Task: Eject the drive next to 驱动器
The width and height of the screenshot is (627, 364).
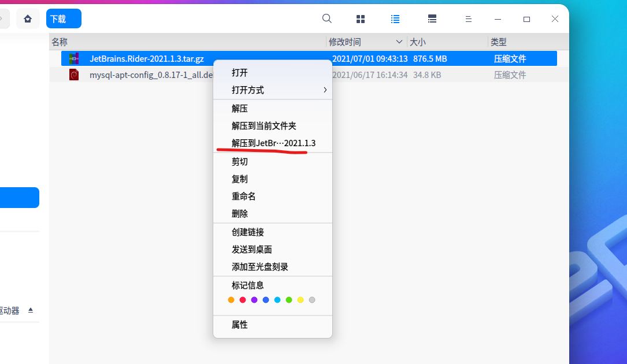Action: [x=31, y=310]
